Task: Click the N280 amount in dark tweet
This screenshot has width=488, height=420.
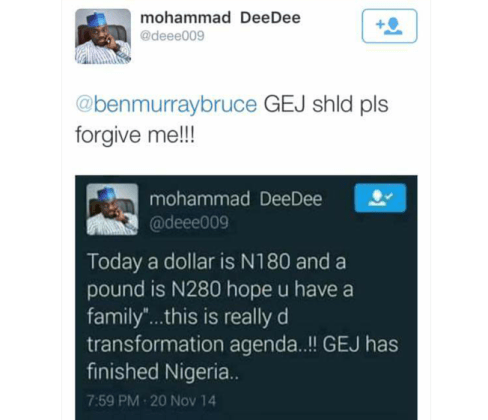Action: click(196, 289)
